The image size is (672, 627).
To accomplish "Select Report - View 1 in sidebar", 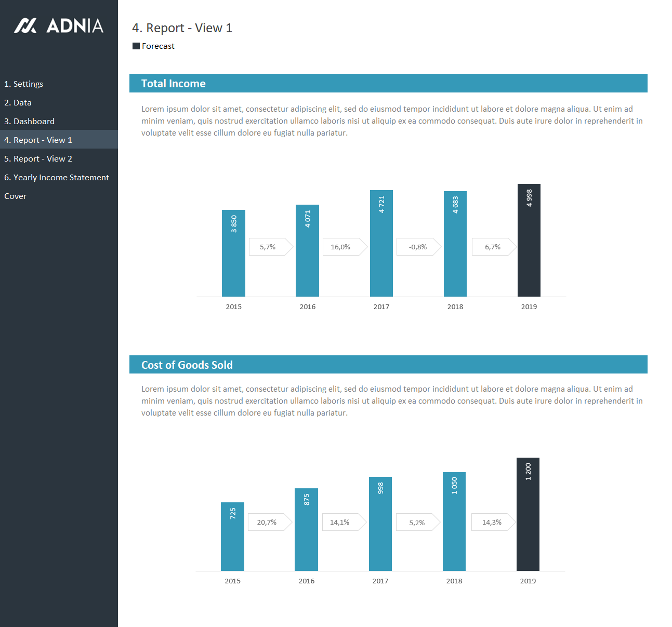I will pos(38,140).
